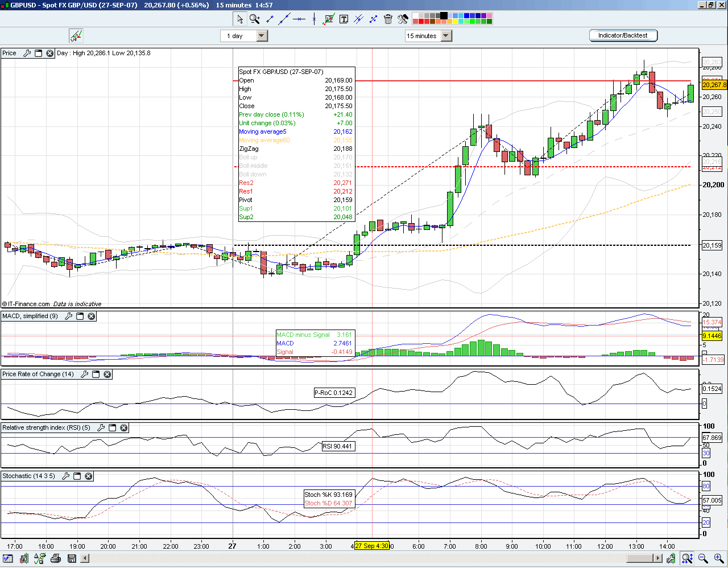The width and height of the screenshot is (728, 568).
Task: Close the Relative strength index panel
Action: click(x=124, y=427)
